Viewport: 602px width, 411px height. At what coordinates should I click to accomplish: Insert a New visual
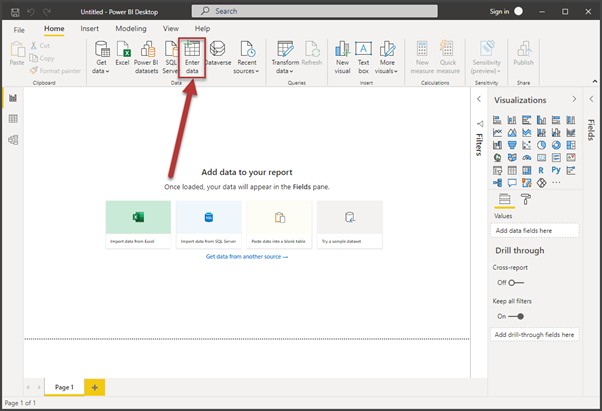click(342, 58)
